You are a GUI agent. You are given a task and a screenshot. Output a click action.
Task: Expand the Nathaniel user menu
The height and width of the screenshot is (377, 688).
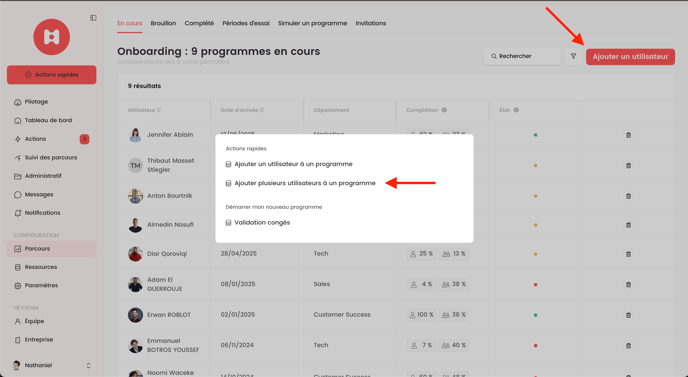click(51, 365)
